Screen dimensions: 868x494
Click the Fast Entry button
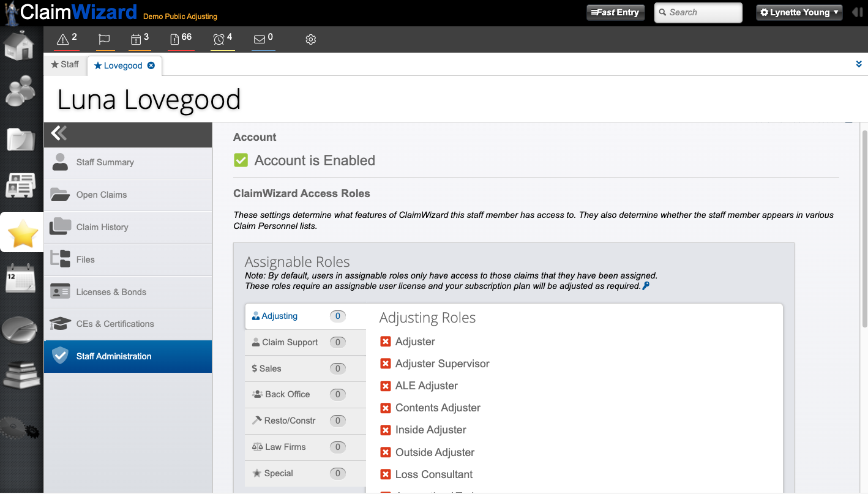click(x=615, y=12)
